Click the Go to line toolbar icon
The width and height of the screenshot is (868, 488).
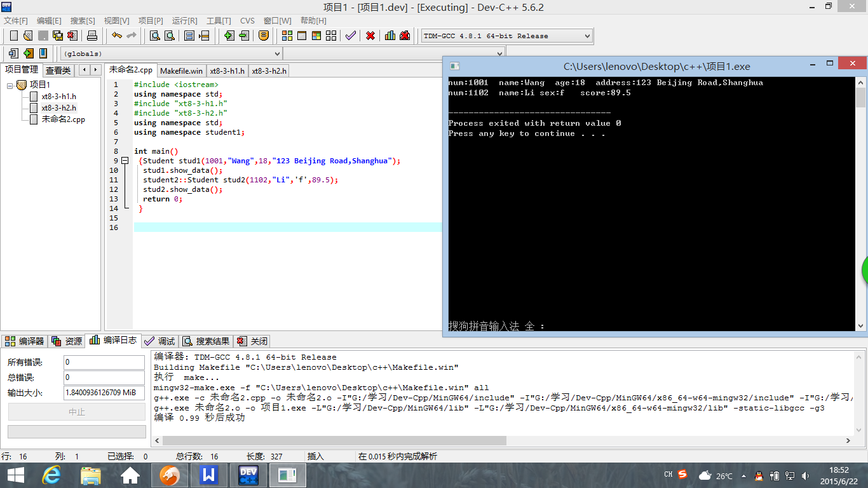204,36
